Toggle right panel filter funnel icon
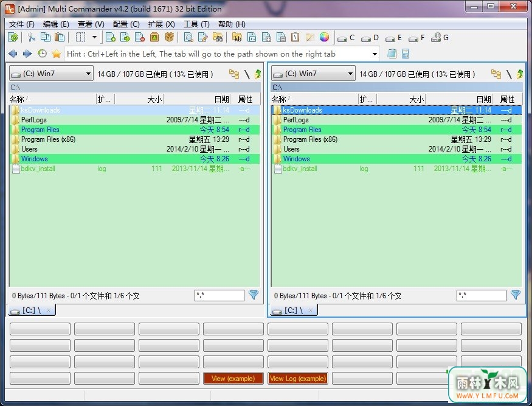The height and width of the screenshot is (406, 532). [x=516, y=295]
